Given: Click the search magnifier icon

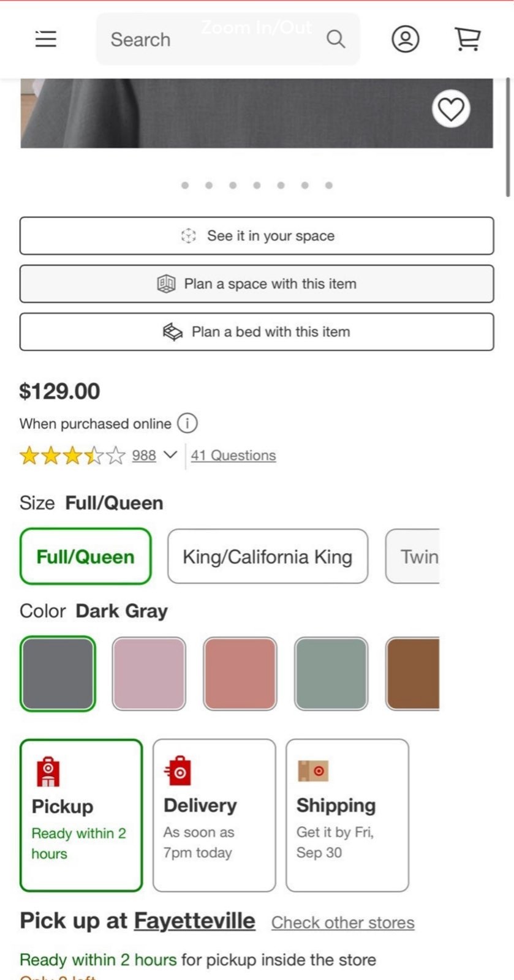Looking at the screenshot, I should point(336,39).
